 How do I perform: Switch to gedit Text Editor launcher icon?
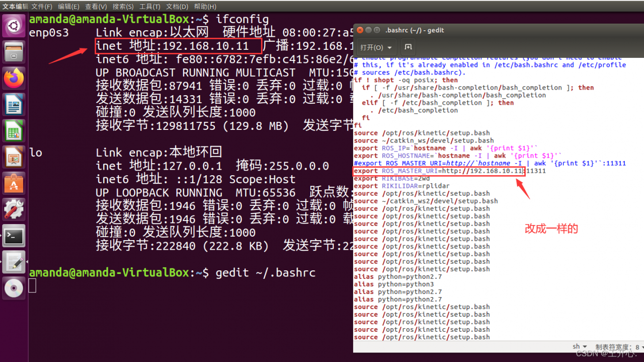coord(14,263)
